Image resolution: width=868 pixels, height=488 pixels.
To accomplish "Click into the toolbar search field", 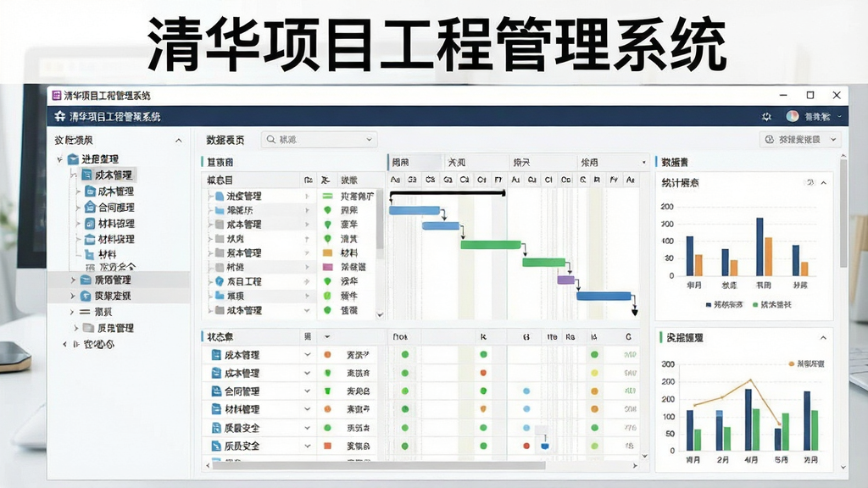I will click(320, 140).
